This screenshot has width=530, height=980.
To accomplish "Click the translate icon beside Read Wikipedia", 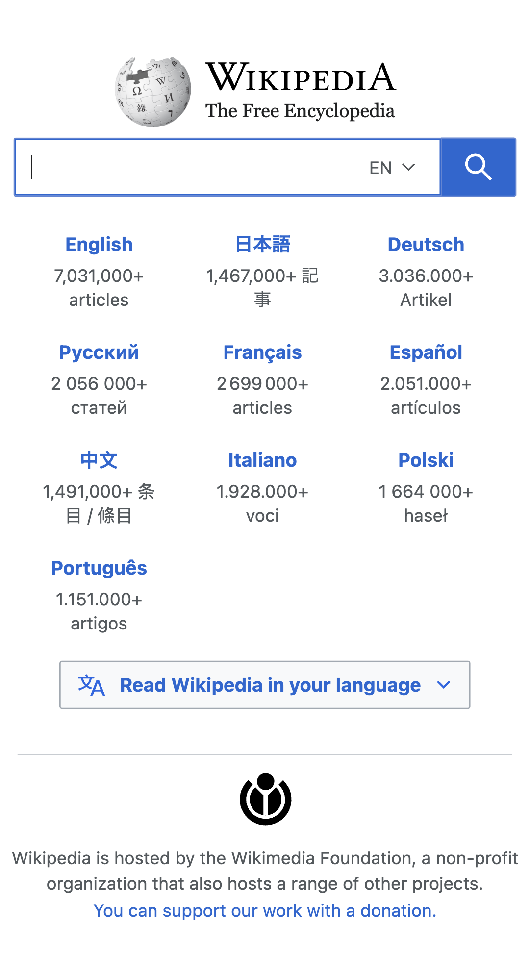I will pos(91,685).
